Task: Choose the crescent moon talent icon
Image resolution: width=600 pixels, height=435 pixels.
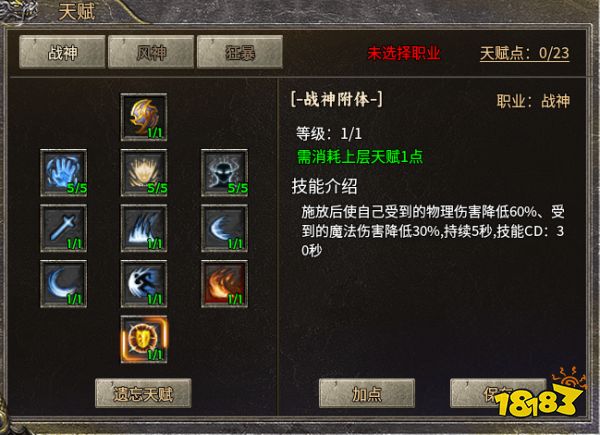Action: coord(64,284)
